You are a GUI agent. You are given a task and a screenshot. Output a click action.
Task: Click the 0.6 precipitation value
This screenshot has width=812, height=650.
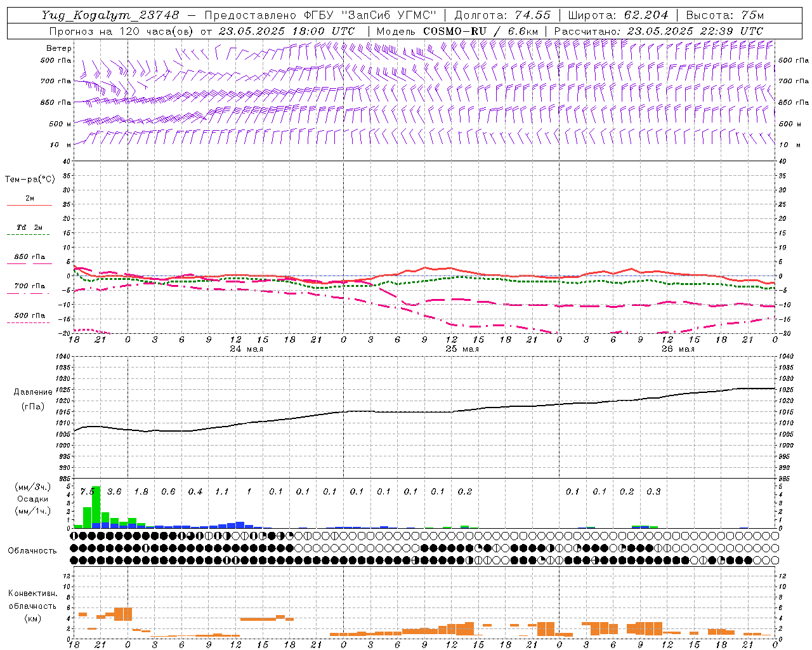168,492
